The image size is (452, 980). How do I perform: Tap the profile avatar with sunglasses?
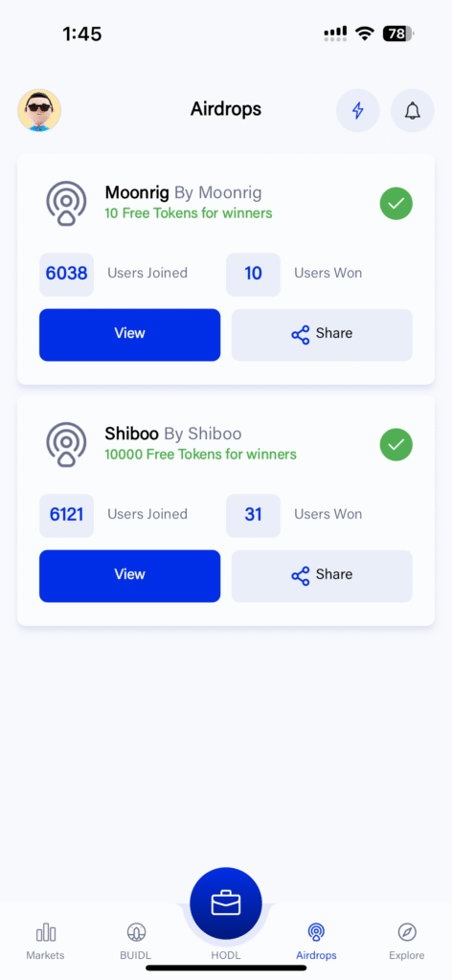(x=39, y=111)
